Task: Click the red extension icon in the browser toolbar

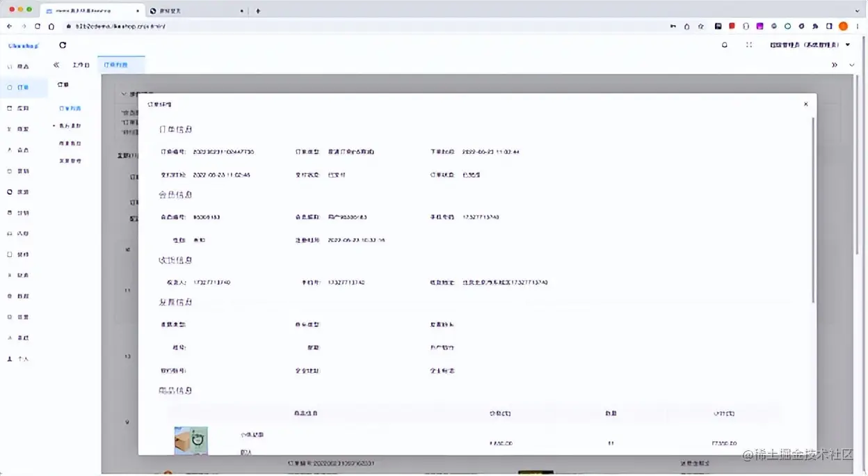Action: point(732,26)
